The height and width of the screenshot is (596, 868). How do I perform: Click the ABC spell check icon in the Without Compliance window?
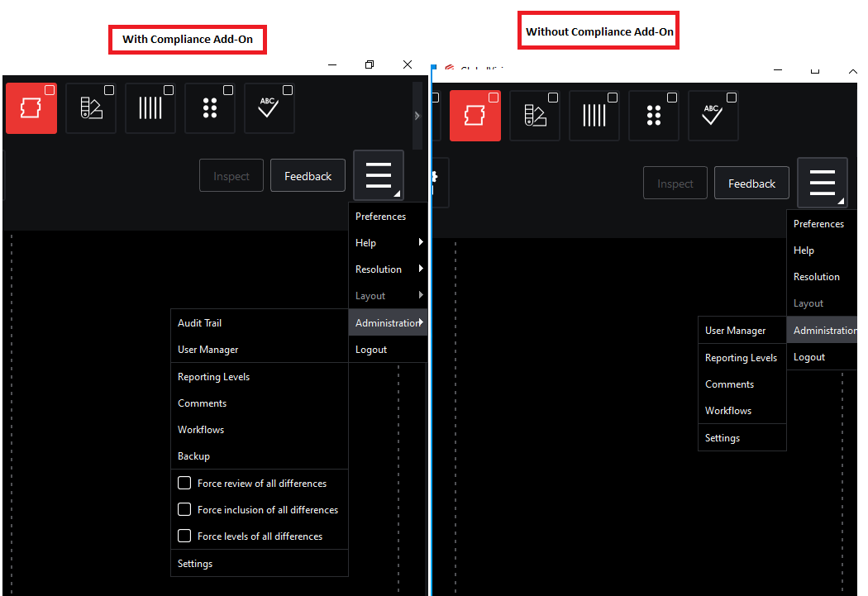tap(713, 116)
